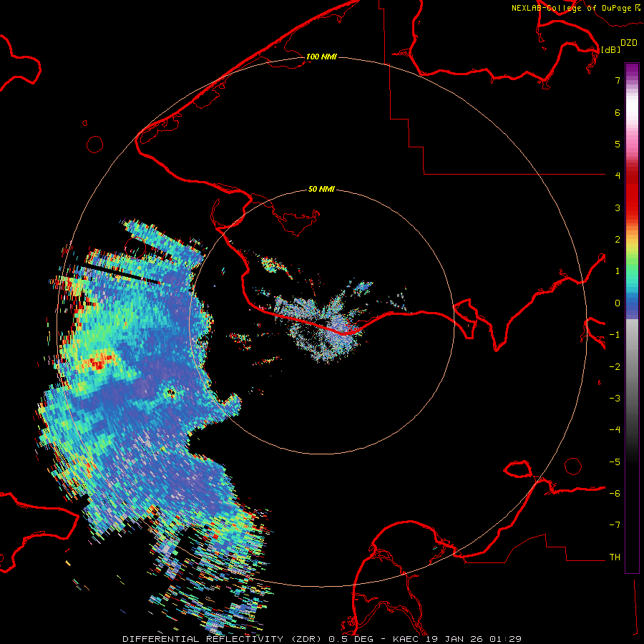Click the '1' value on the color scale
644x644 pixels.
point(618,271)
